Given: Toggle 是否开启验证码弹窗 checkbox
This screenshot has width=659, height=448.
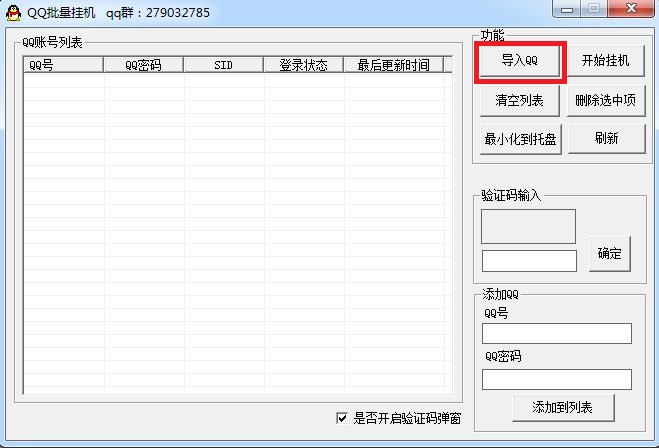Looking at the screenshot, I should point(342,418).
